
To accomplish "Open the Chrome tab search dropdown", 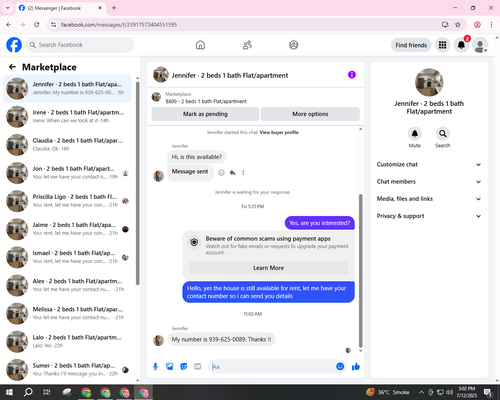I will tap(8, 8).
